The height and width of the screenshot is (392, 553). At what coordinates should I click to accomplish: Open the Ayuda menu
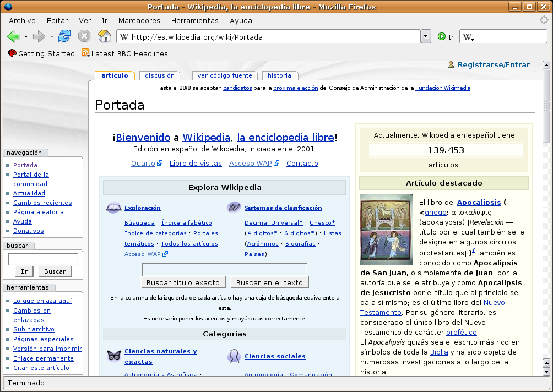pos(241,20)
